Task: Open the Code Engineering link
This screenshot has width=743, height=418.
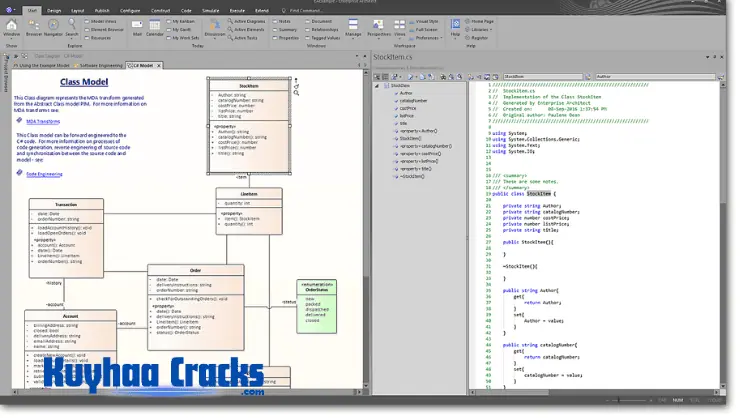Action: (x=44, y=173)
